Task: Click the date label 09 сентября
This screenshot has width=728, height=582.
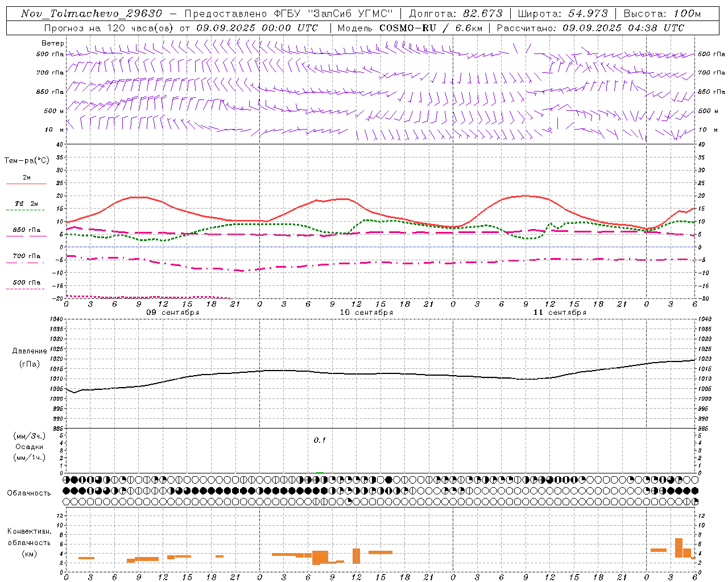Action: [x=173, y=313]
